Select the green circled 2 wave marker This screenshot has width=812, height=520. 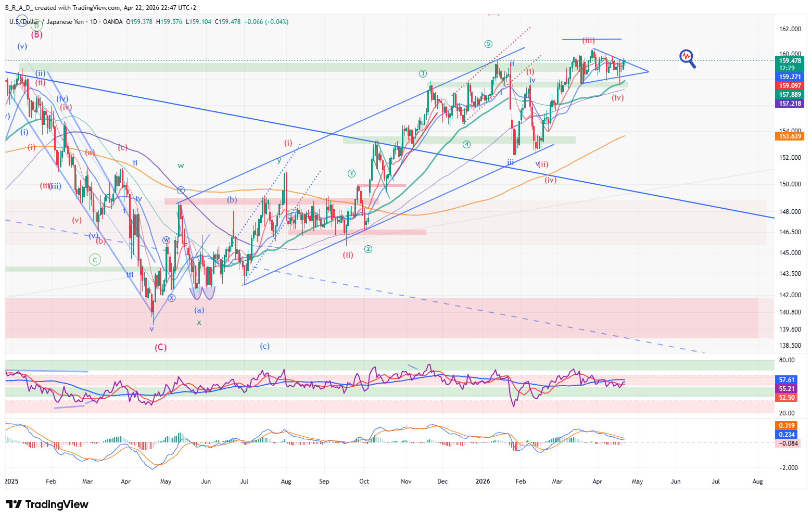(x=368, y=249)
